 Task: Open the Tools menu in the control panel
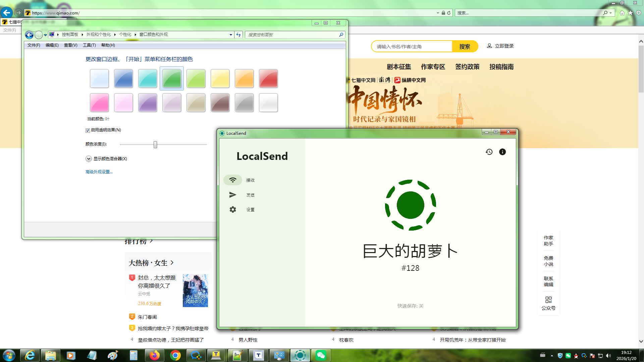tap(89, 45)
